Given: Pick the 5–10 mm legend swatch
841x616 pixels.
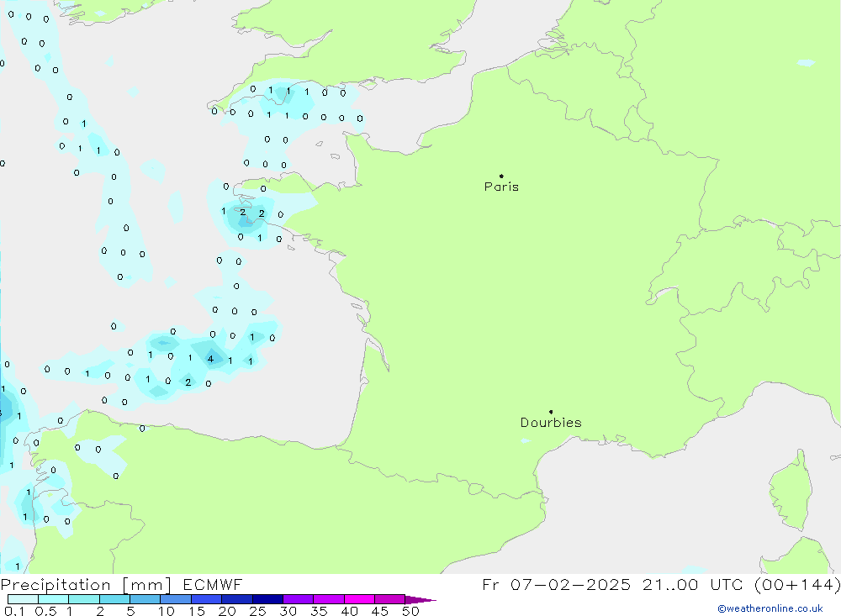Looking at the screenshot, I should click(x=145, y=599).
